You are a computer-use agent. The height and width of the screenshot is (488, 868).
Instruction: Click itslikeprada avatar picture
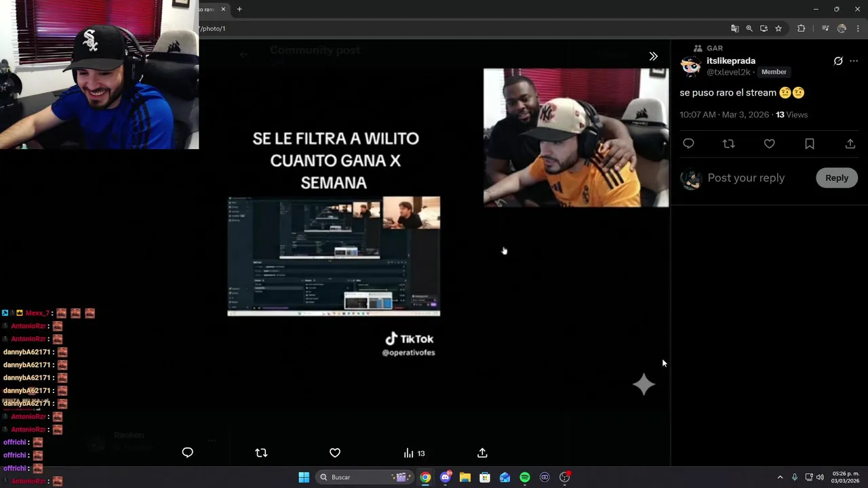coord(691,66)
